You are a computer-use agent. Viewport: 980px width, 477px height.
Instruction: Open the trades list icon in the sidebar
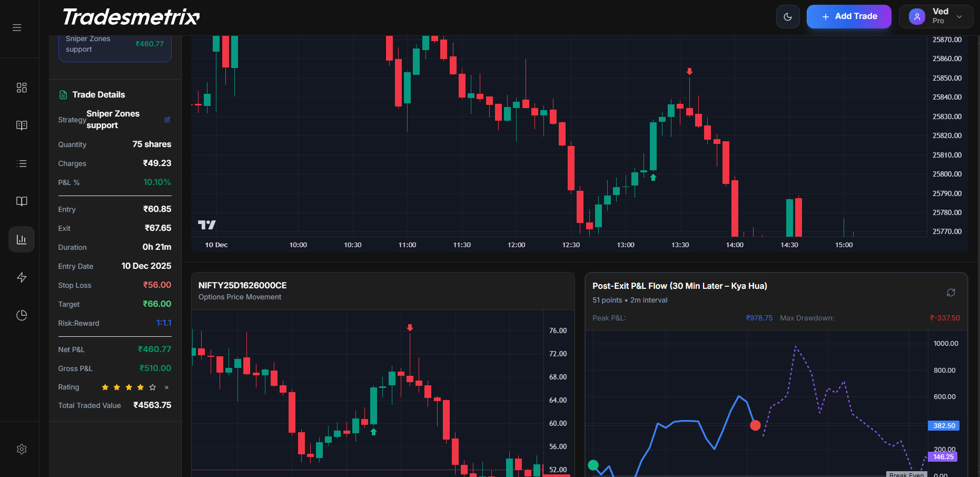click(x=22, y=163)
